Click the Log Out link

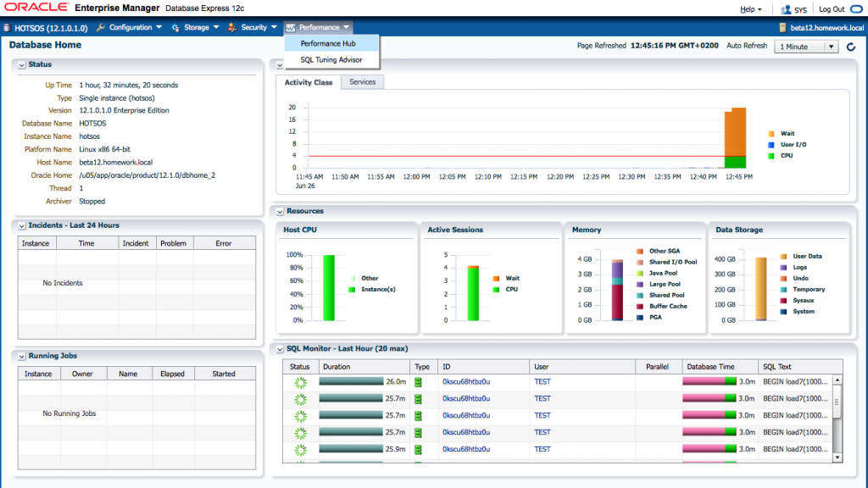coord(832,9)
